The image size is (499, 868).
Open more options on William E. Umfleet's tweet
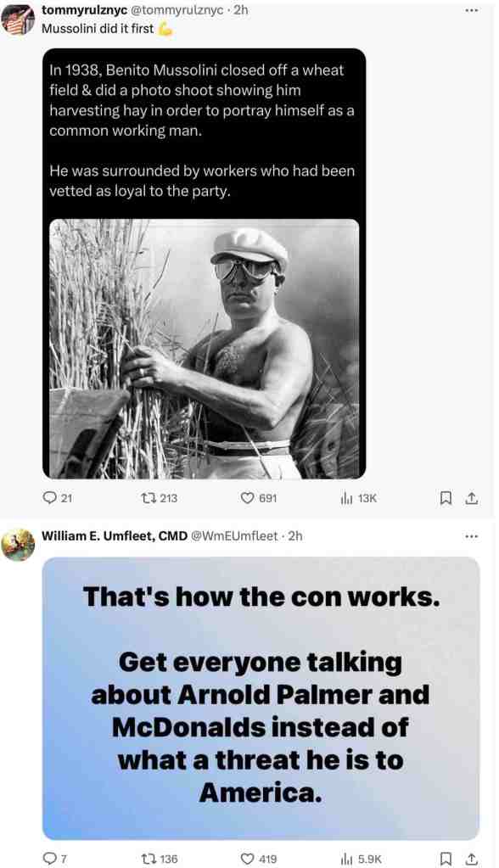[x=471, y=536]
